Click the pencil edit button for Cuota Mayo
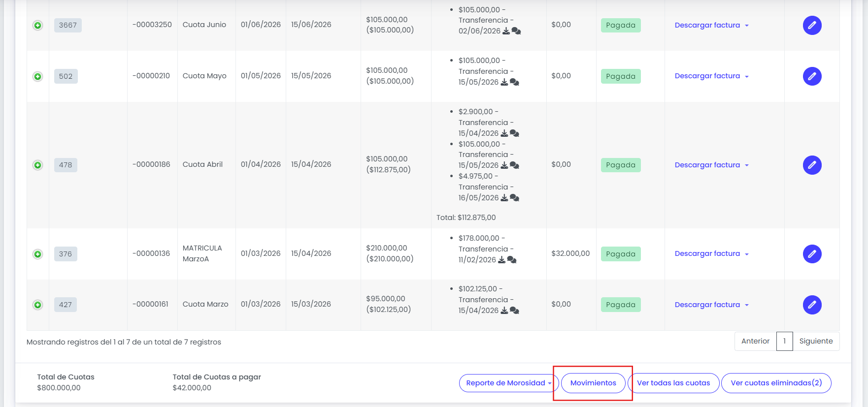This screenshot has width=868, height=407. pyautogui.click(x=812, y=76)
